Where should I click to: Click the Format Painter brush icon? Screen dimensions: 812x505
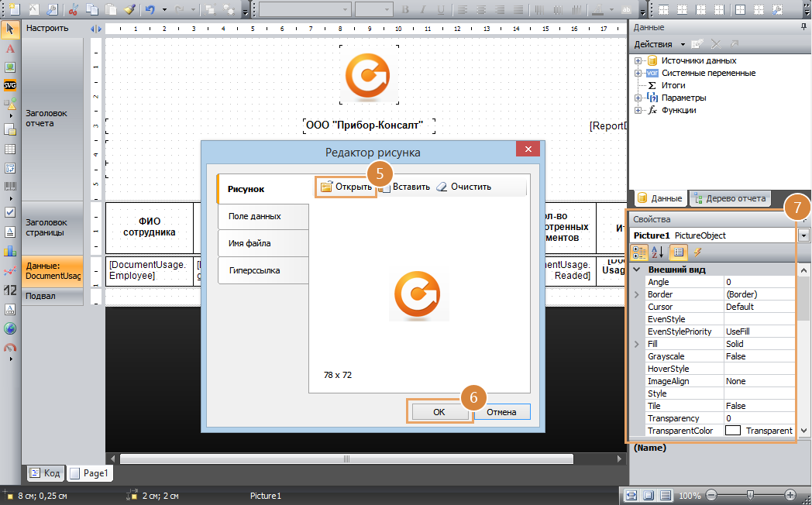[129, 10]
